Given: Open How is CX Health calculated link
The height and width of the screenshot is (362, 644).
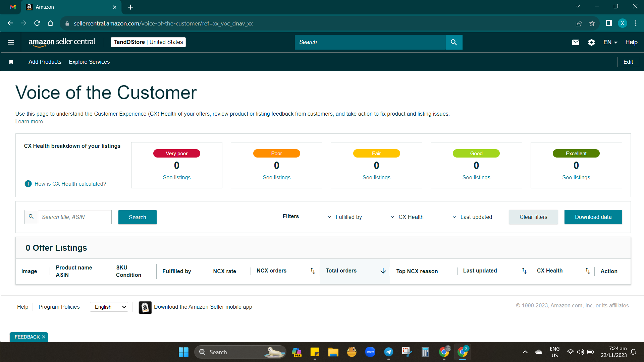Looking at the screenshot, I should 70,184.
